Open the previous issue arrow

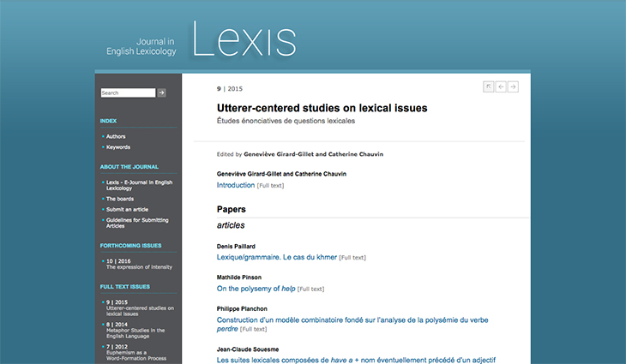(x=501, y=87)
